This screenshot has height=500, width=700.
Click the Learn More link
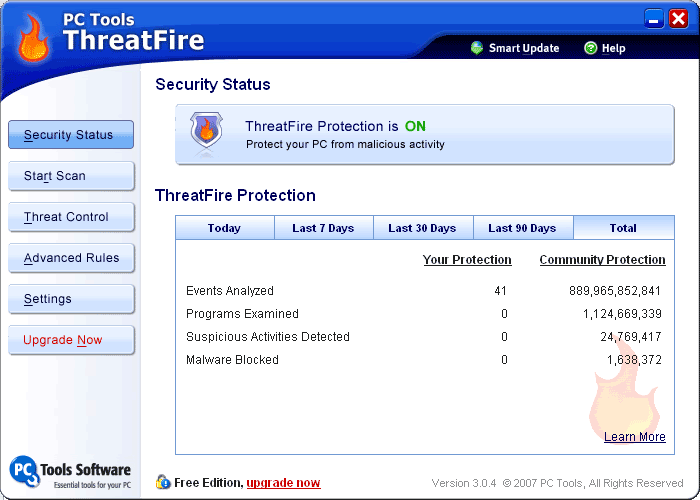point(634,437)
